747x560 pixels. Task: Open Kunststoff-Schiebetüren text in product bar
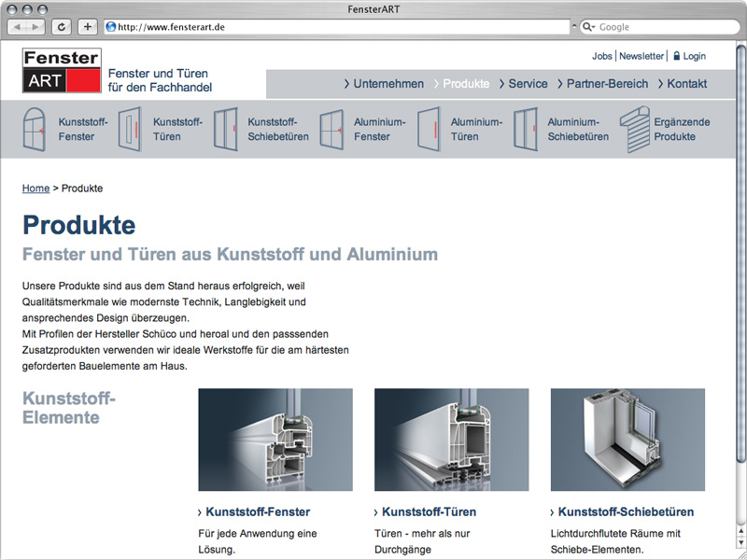click(x=278, y=129)
